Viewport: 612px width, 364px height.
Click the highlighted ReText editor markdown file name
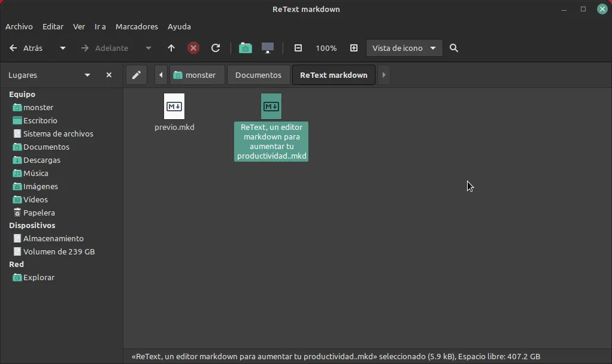(271, 142)
